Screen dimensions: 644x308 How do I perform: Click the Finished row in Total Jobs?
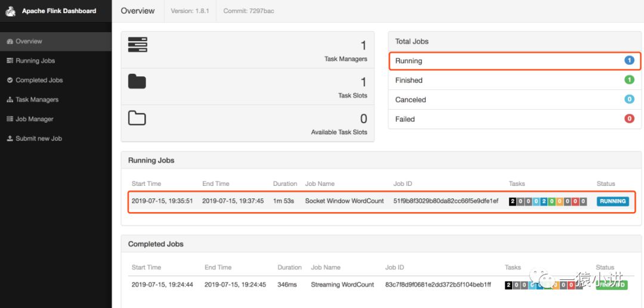pyautogui.click(x=515, y=80)
